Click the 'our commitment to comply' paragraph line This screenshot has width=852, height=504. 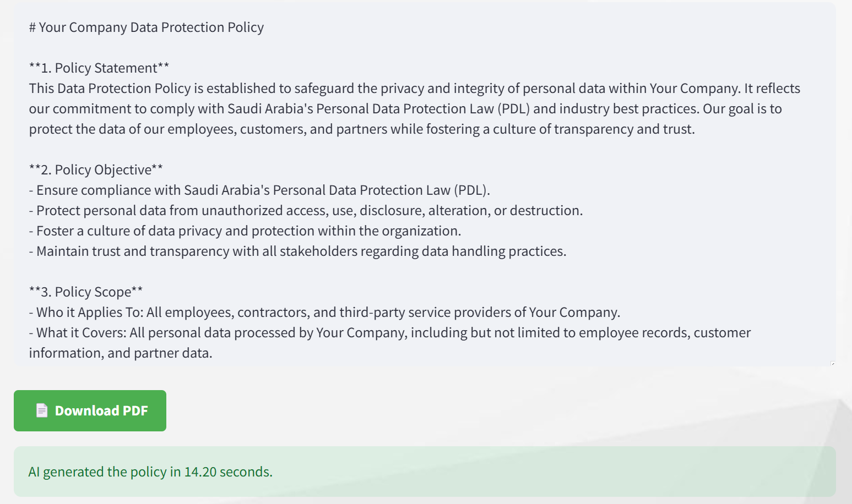point(405,109)
